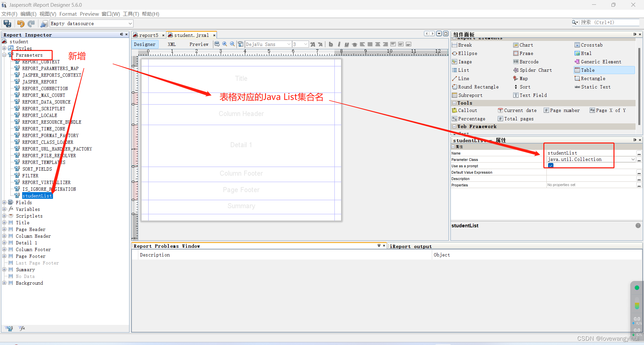This screenshot has width=644, height=345.
Task: Justify text icon
Action: [370, 44]
